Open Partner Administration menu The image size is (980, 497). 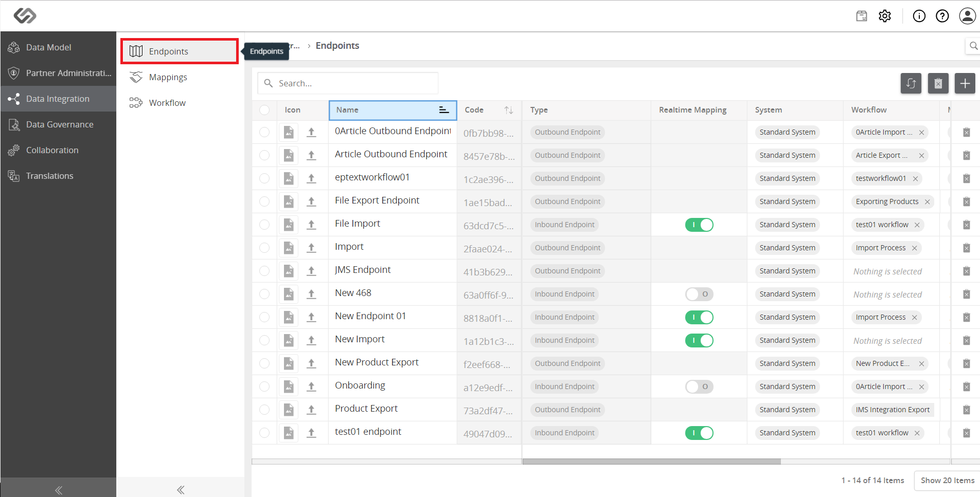point(58,73)
